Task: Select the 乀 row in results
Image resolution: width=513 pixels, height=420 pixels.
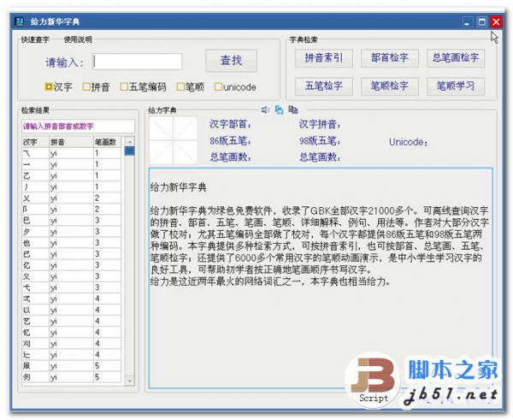Action: (x=71, y=153)
